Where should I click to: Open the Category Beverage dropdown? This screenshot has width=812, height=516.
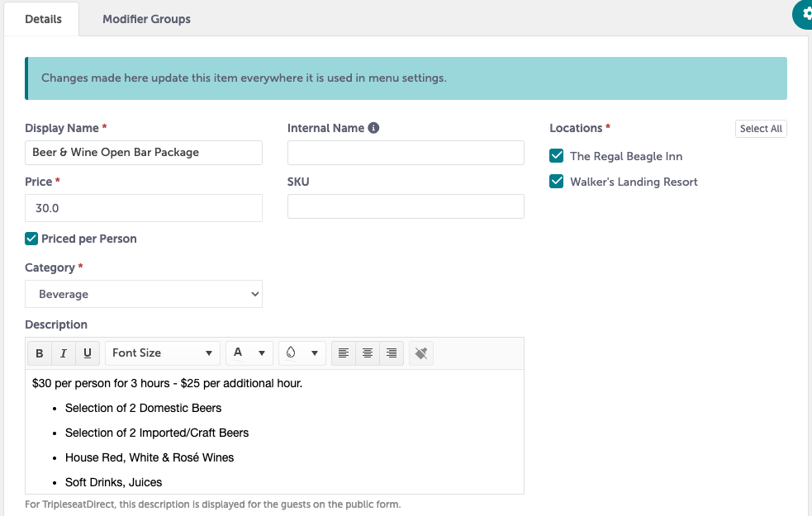[x=144, y=294]
